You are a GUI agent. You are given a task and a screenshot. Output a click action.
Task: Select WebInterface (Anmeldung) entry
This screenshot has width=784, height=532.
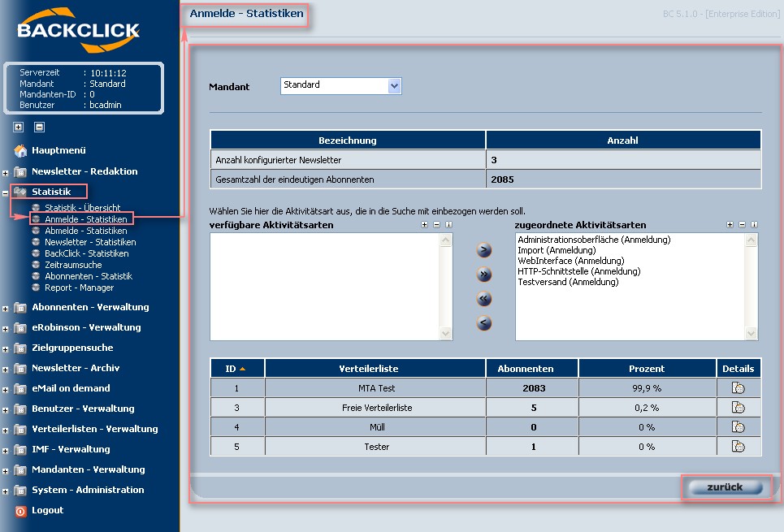click(x=570, y=261)
